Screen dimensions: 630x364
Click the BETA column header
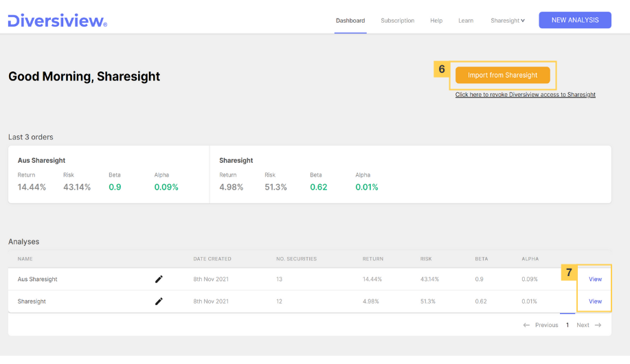click(x=482, y=259)
